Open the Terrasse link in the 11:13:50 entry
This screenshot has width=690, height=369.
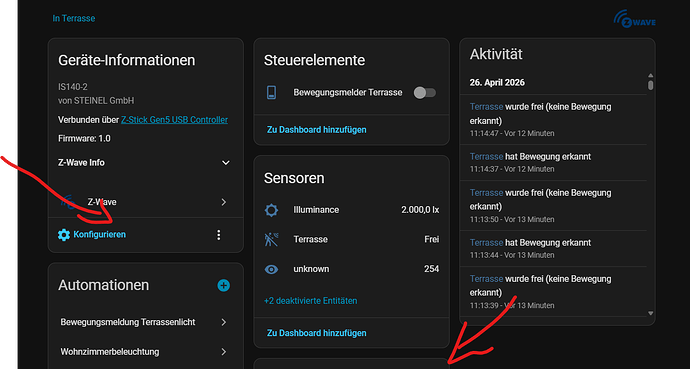pos(486,193)
